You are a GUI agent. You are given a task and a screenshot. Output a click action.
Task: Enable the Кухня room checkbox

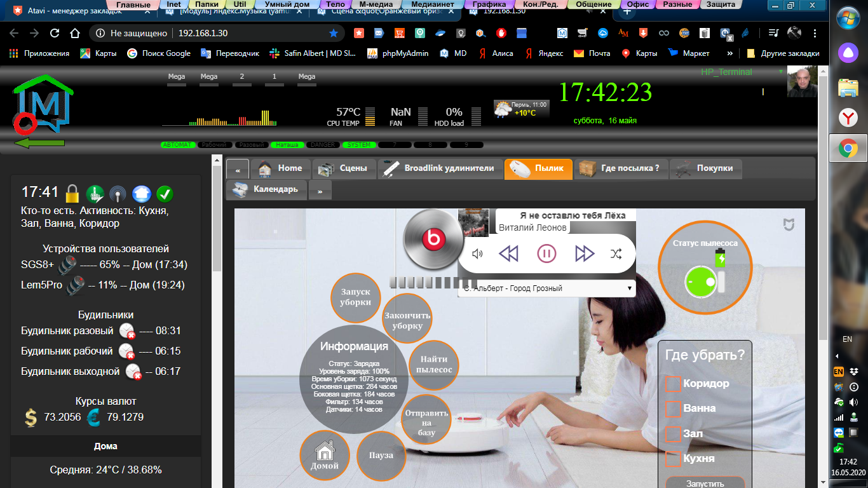pyautogui.click(x=673, y=459)
